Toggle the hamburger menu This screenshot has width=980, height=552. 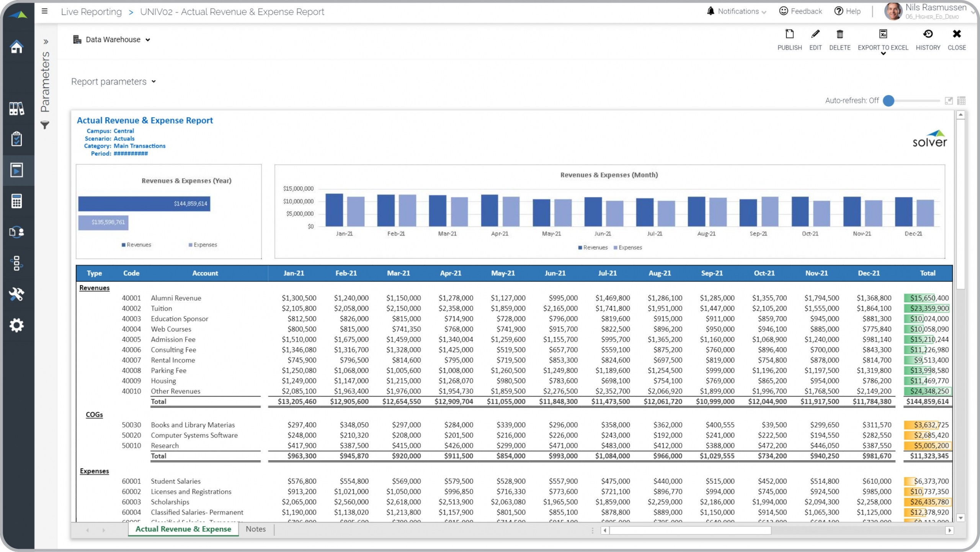coord(45,11)
